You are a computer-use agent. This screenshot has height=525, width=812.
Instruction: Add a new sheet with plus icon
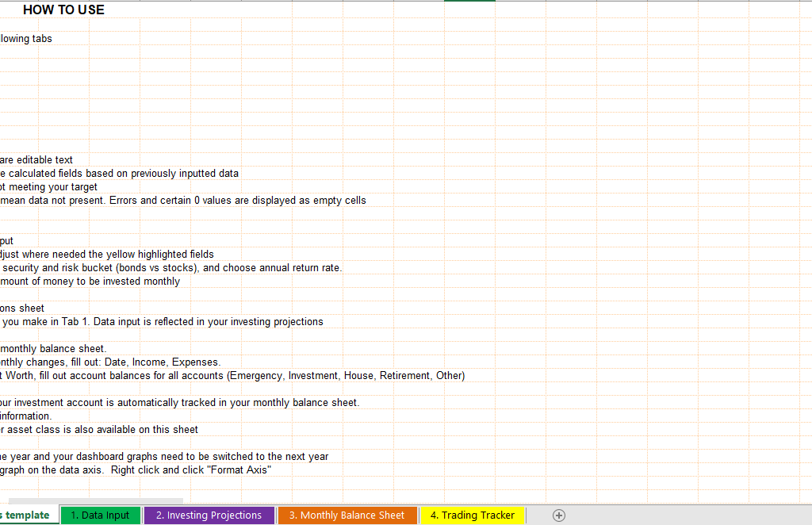559,515
